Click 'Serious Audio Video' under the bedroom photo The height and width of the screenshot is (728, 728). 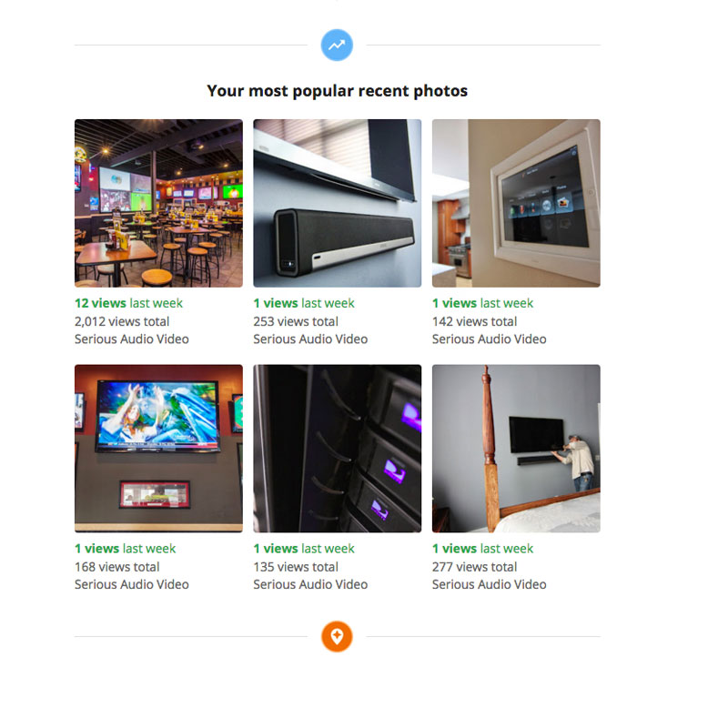point(489,584)
